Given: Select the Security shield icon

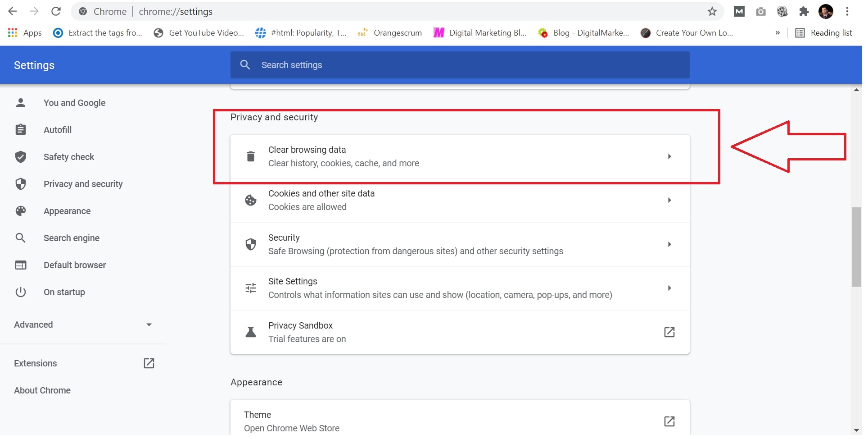Looking at the screenshot, I should pyautogui.click(x=251, y=244).
